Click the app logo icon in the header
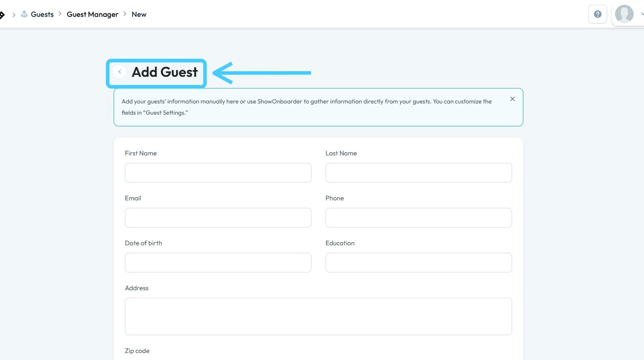Screen dimensions: 644x360 (x=2, y=15)
